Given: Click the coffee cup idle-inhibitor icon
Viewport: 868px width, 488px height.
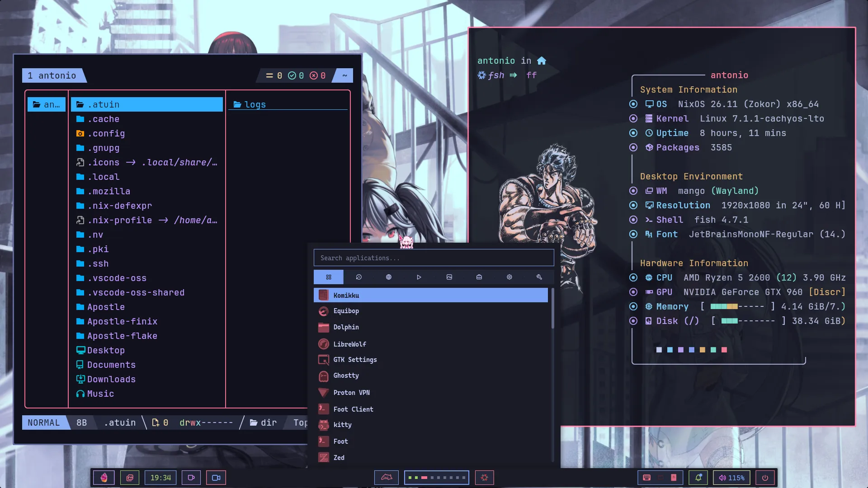Looking at the screenshot, I should [x=191, y=478].
